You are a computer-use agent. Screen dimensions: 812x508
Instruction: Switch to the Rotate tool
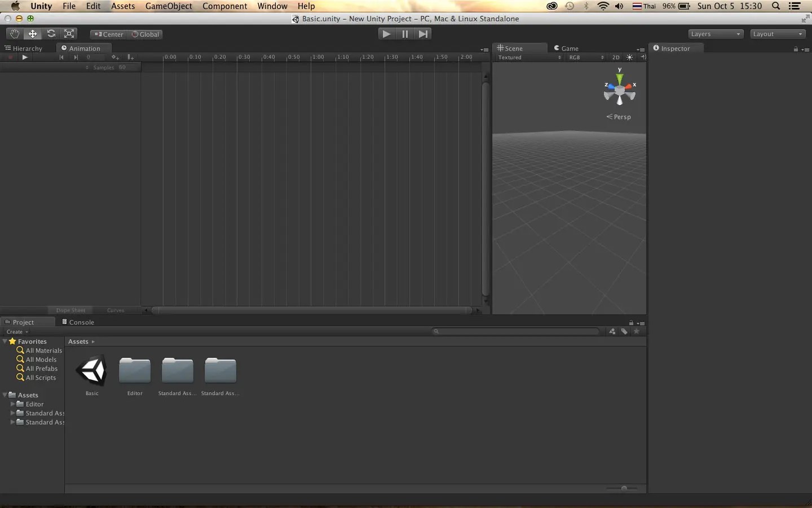click(x=51, y=34)
